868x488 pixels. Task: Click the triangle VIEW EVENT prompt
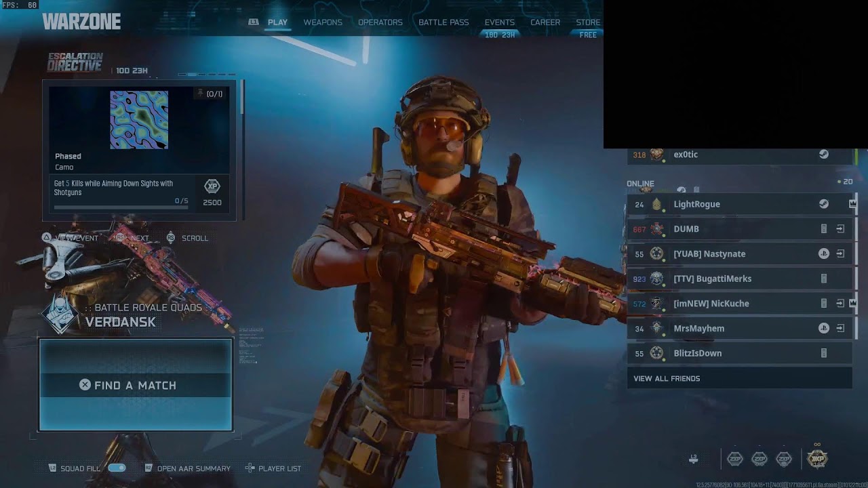point(70,238)
